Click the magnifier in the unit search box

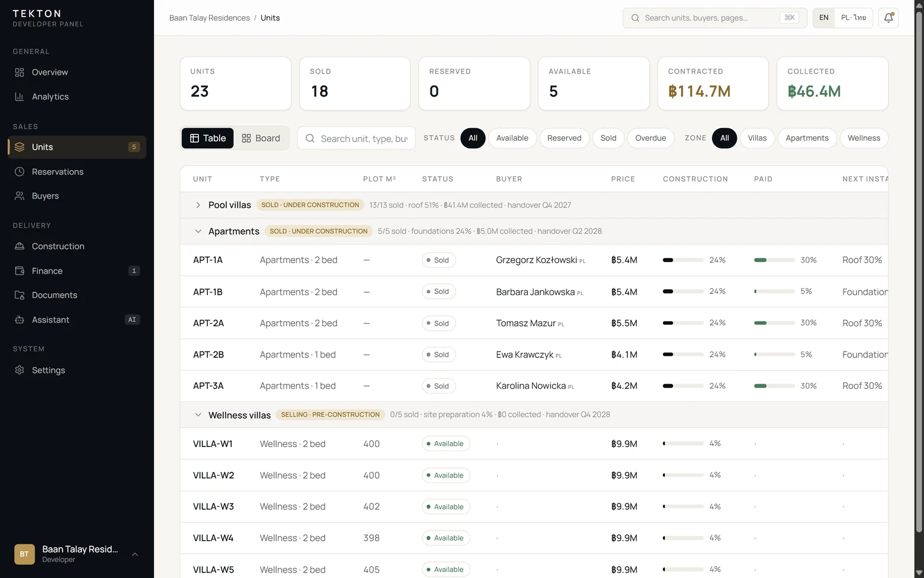(310, 138)
